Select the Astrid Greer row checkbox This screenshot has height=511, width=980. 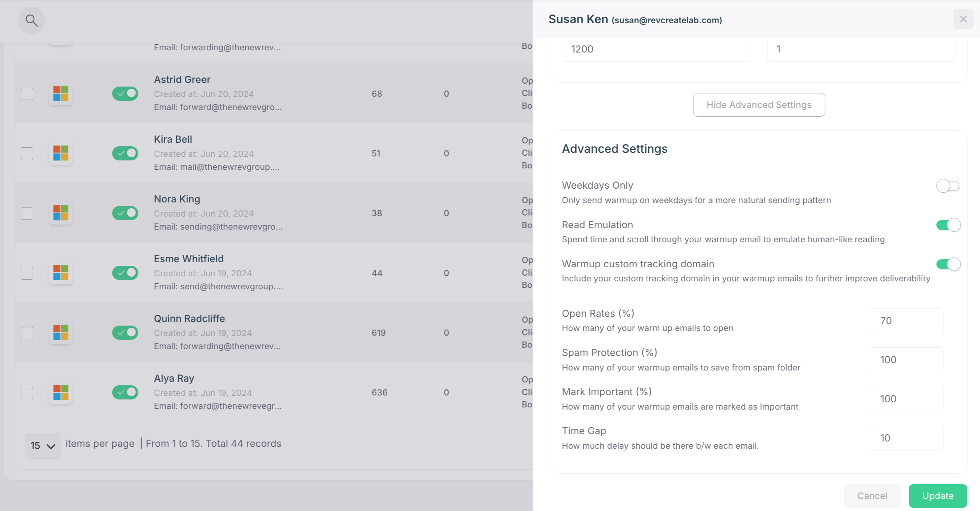click(27, 93)
